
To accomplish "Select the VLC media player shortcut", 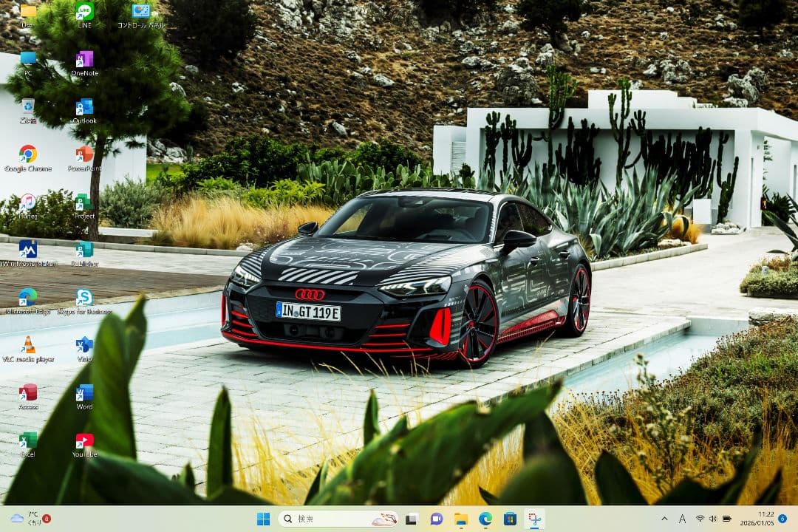I will tap(28, 345).
